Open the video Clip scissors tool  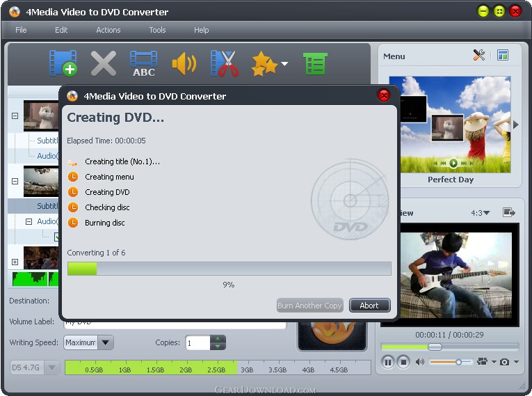[224, 63]
